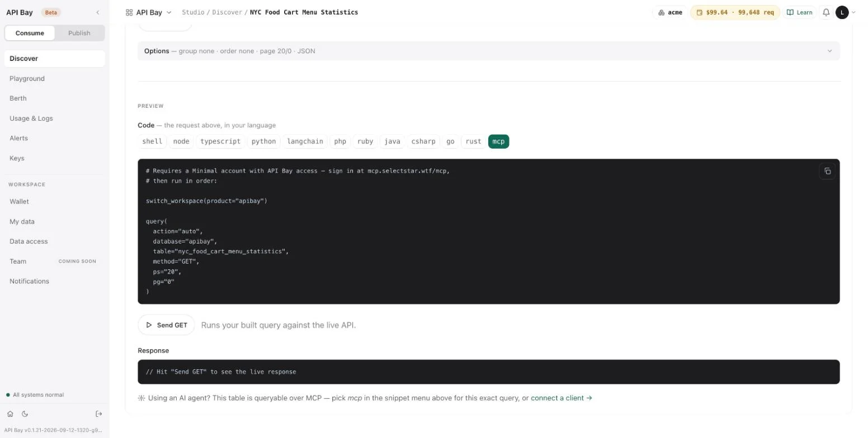
Task: Select the csharp code tab
Action: 423,141
